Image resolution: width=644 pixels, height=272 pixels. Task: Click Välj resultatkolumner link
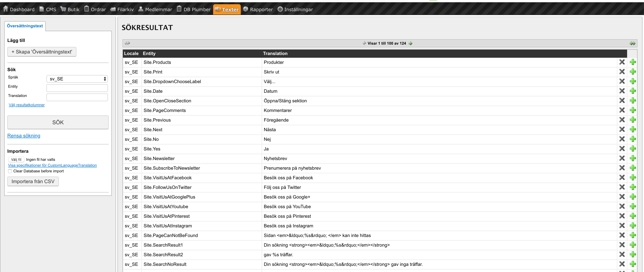tap(26, 104)
